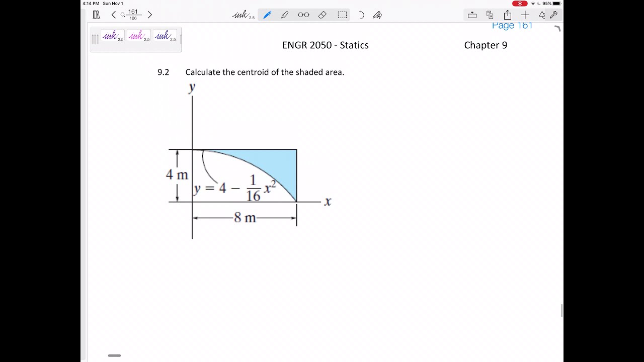Choose the navy blue ink preset
The image size is (644, 362).
pyautogui.click(x=165, y=36)
